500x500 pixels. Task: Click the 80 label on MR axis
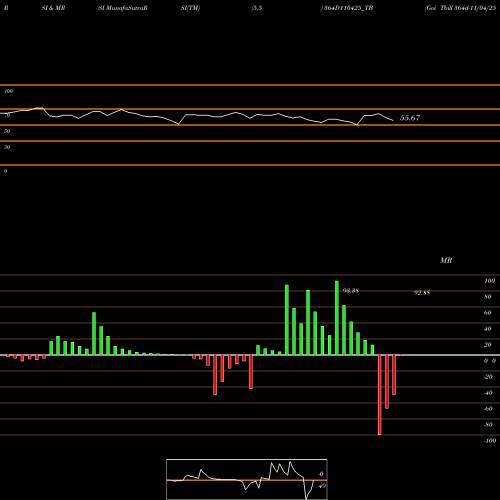point(488,297)
